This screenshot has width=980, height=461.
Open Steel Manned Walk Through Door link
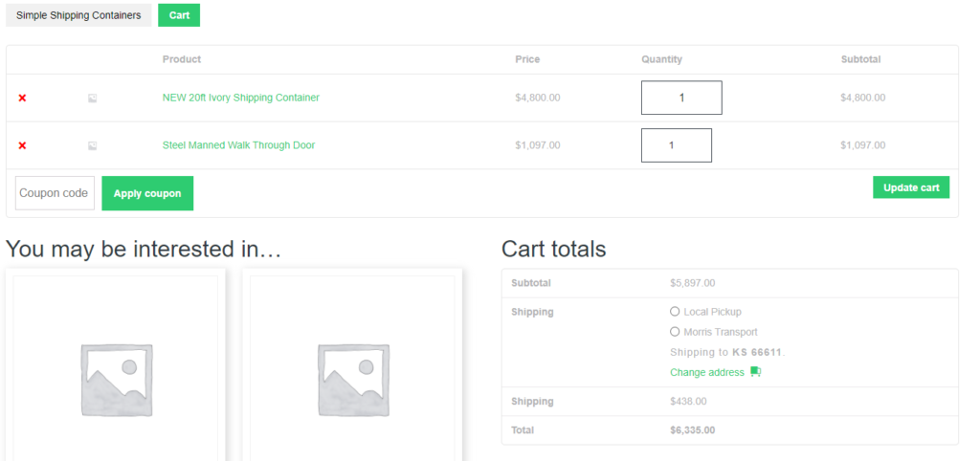[238, 145]
